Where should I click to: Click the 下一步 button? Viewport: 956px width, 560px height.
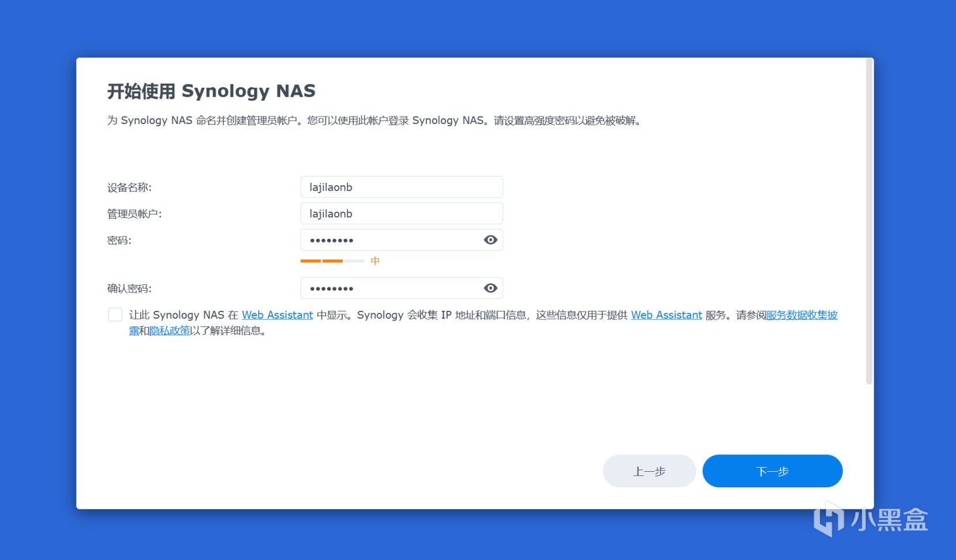(x=773, y=471)
